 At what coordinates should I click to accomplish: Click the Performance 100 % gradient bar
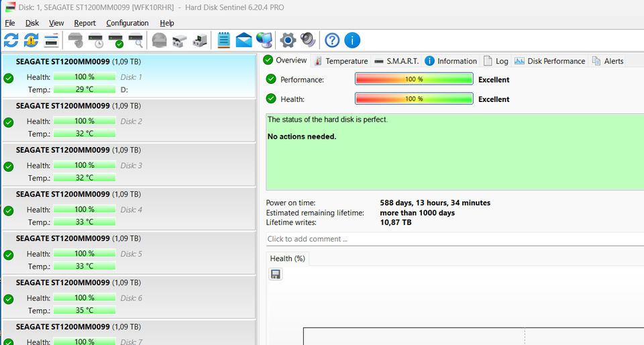[414, 79]
